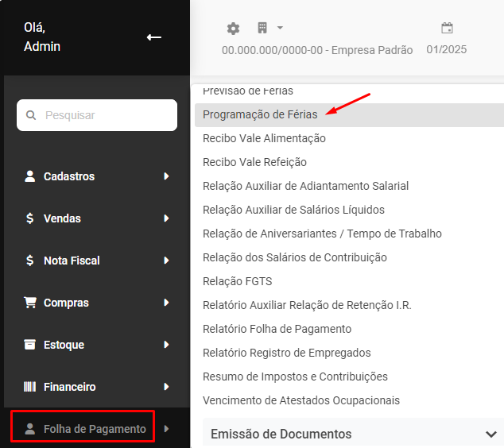This screenshot has height=448, width=504.
Task: Click the calendar icon above 01/2025
Action: 447,29
